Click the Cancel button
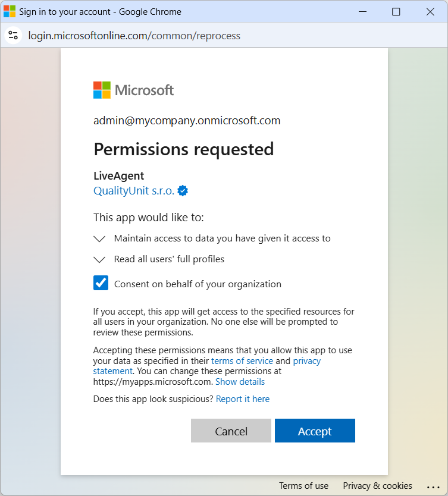Viewport: 448px width, 496px height. 231,431
